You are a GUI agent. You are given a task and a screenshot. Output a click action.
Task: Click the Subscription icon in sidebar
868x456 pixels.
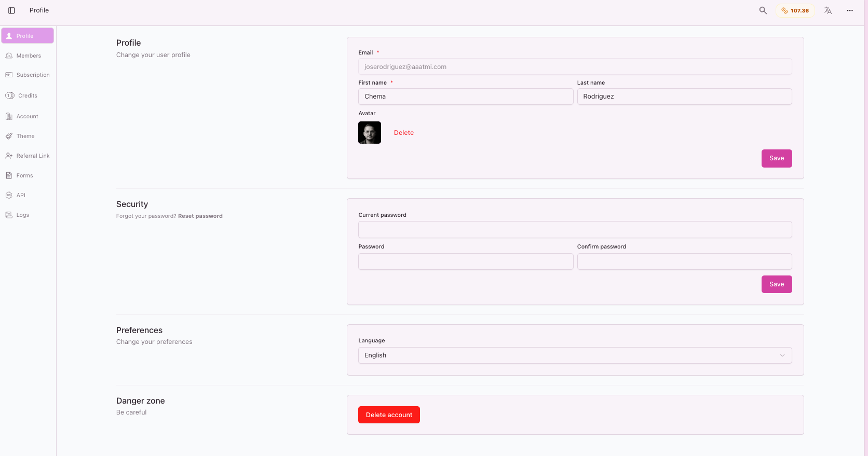(x=9, y=75)
